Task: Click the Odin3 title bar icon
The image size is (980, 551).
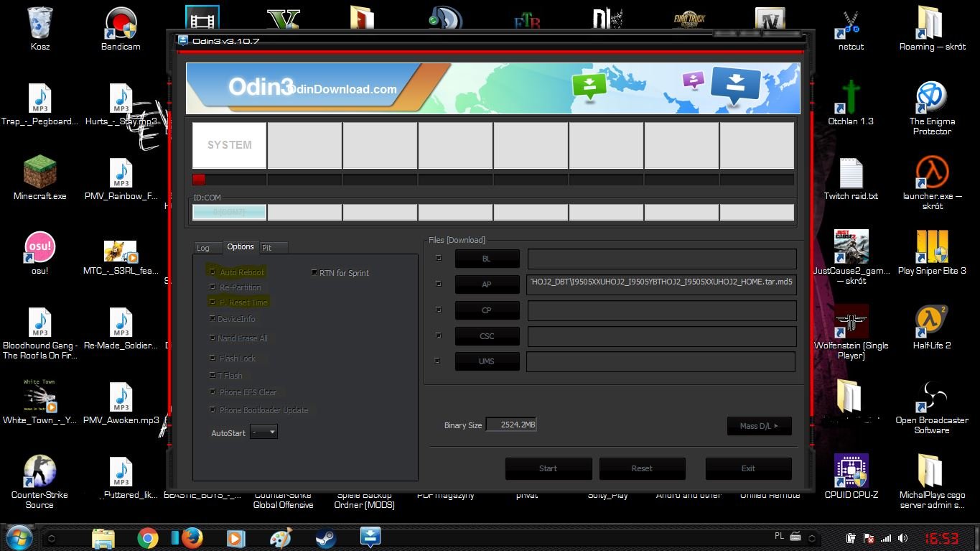Action: click(183, 41)
